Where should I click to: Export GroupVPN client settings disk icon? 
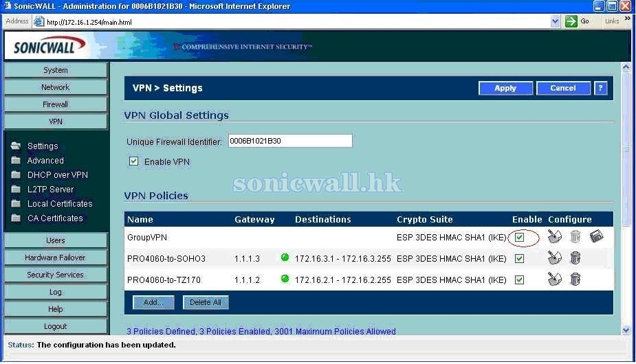click(596, 236)
